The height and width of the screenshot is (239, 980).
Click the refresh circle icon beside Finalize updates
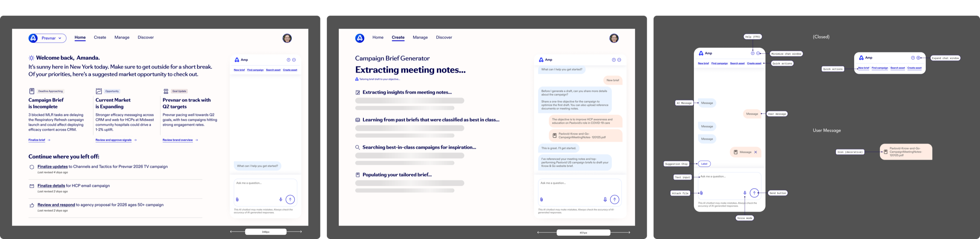tap(32, 167)
